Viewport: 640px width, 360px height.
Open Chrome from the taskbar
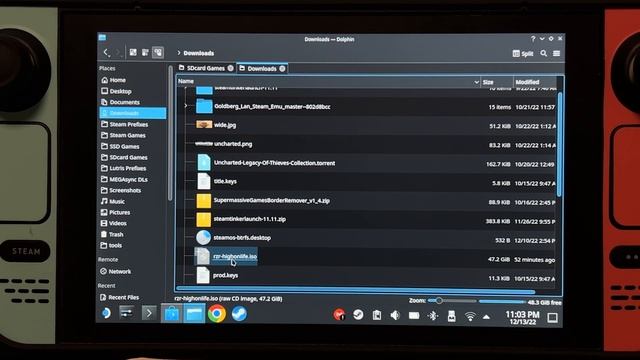coord(217,314)
